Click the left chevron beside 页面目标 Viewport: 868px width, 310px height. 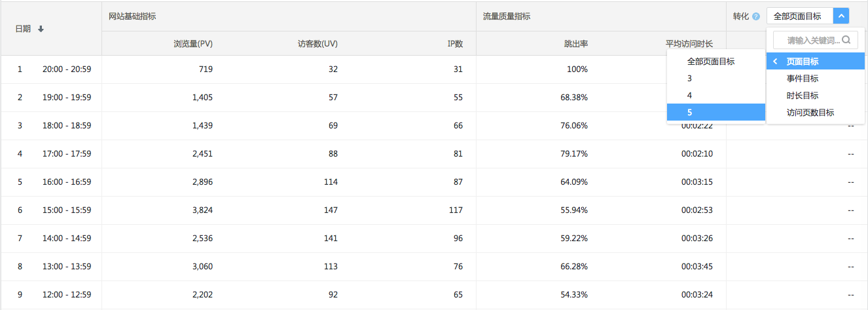pyautogui.click(x=775, y=62)
